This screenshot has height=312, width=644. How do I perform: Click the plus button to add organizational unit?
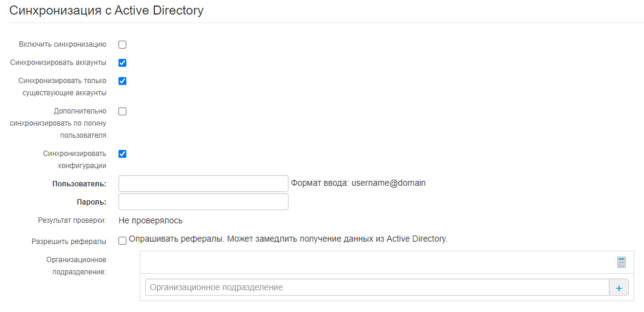[x=618, y=288]
